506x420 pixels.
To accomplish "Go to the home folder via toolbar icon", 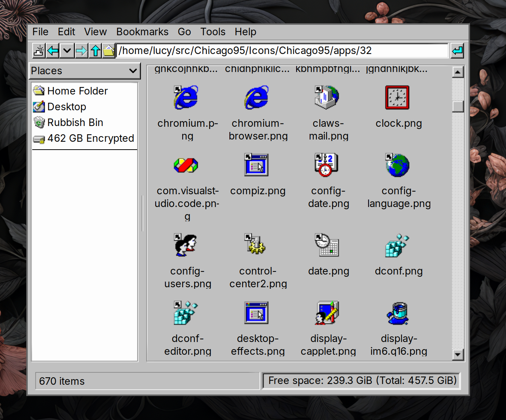I will [x=109, y=51].
